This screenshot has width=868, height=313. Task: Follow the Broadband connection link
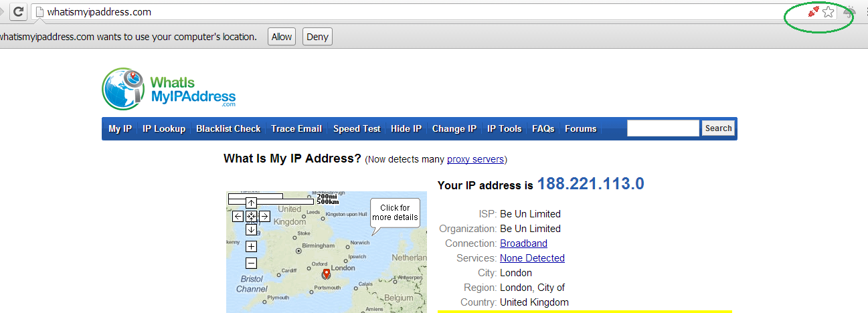pos(523,243)
